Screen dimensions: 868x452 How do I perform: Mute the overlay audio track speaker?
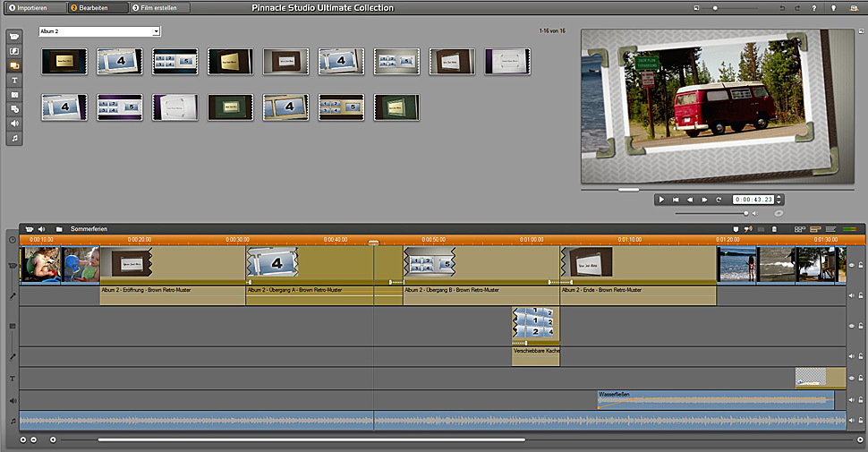[852, 356]
